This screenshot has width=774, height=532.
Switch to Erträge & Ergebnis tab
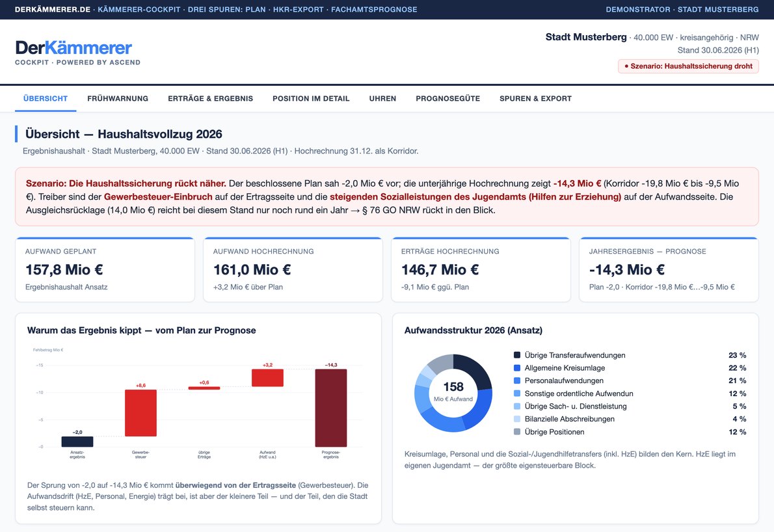(x=210, y=99)
